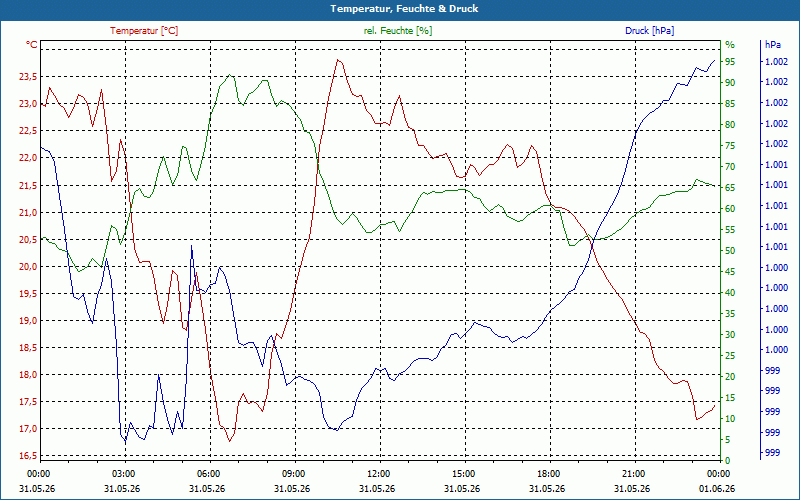
Task: Click the % unit label on humidity axis
Action: pyautogui.click(x=730, y=45)
